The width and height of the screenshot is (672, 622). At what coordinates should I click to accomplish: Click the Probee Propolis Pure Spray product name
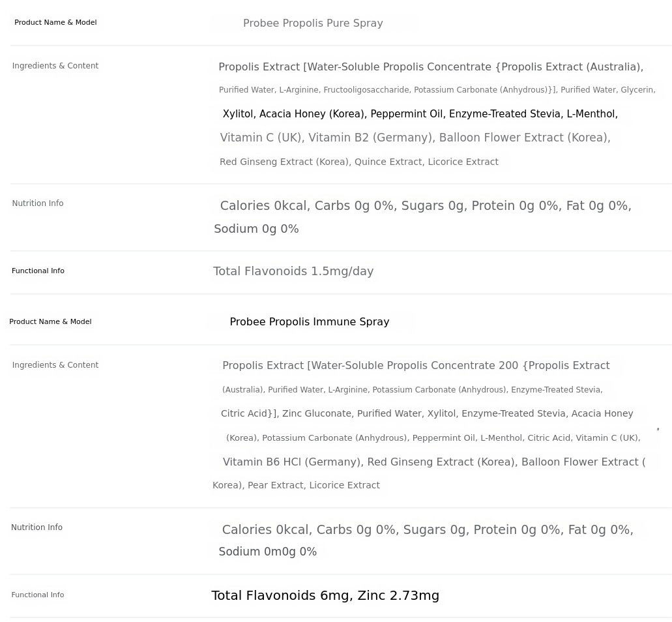(x=313, y=23)
